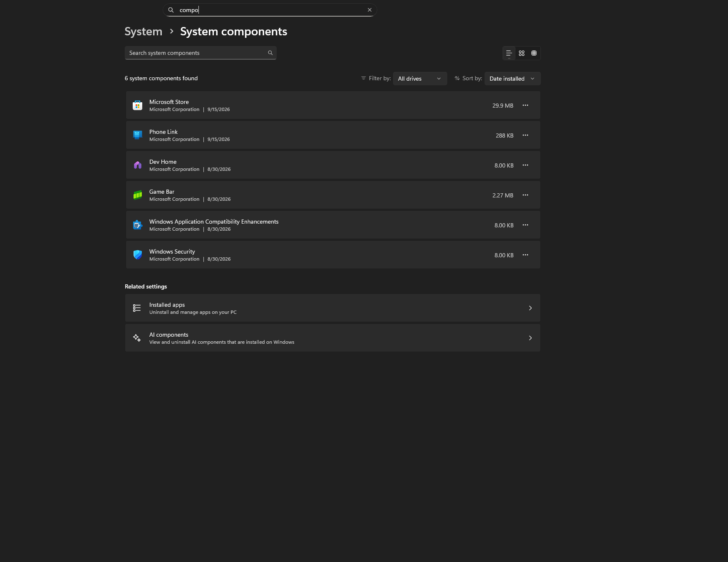
Task: Open more options for Phone Link
Action: coord(525,135)
